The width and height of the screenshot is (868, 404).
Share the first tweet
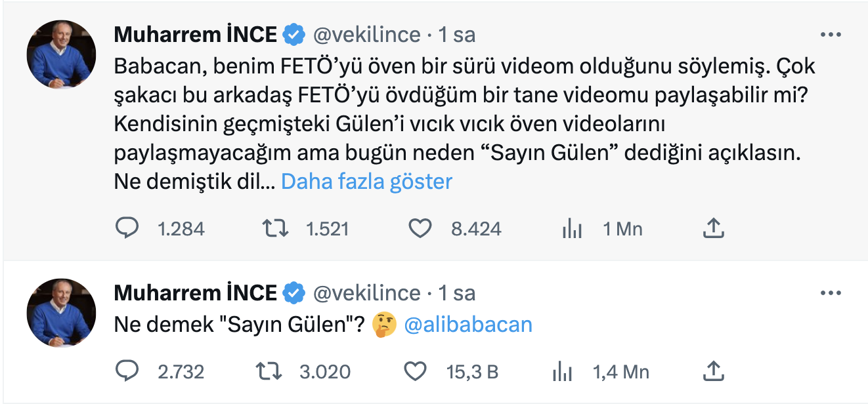pos(714,228)
